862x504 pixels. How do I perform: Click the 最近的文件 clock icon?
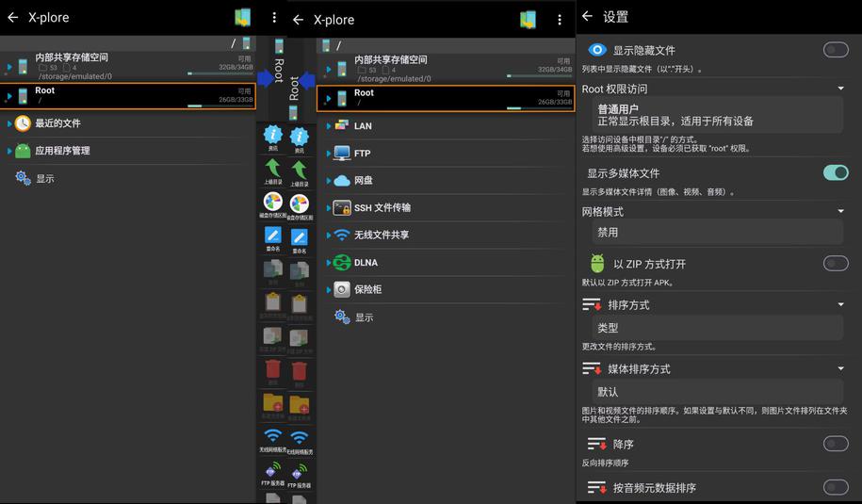(23, 123)
